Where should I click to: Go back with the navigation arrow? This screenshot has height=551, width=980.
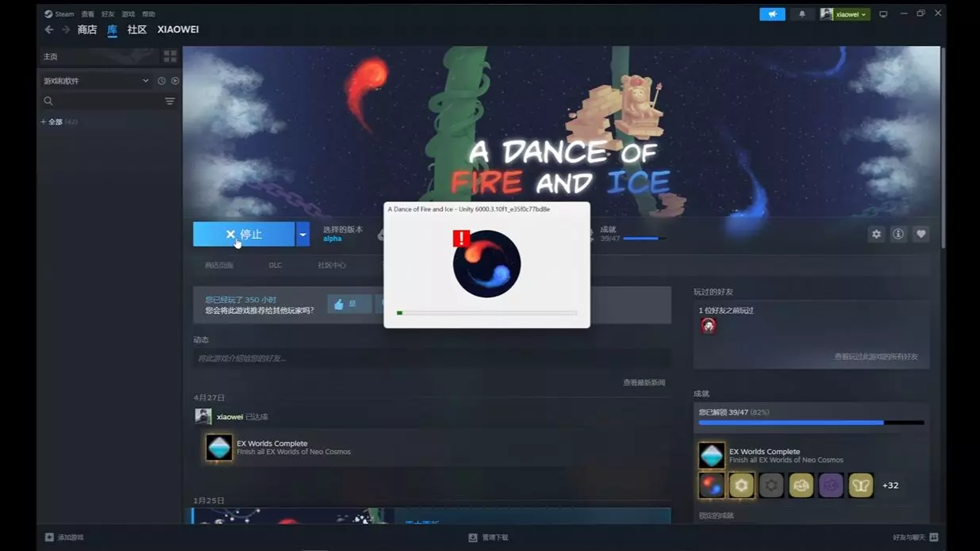point(49,29)
